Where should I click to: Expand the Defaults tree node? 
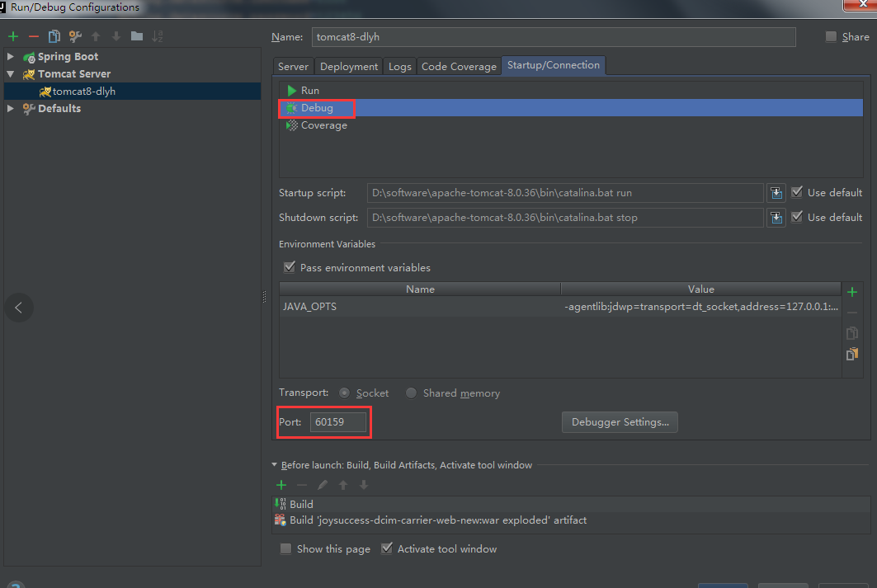pyautogui.click(x=11, y=108)
